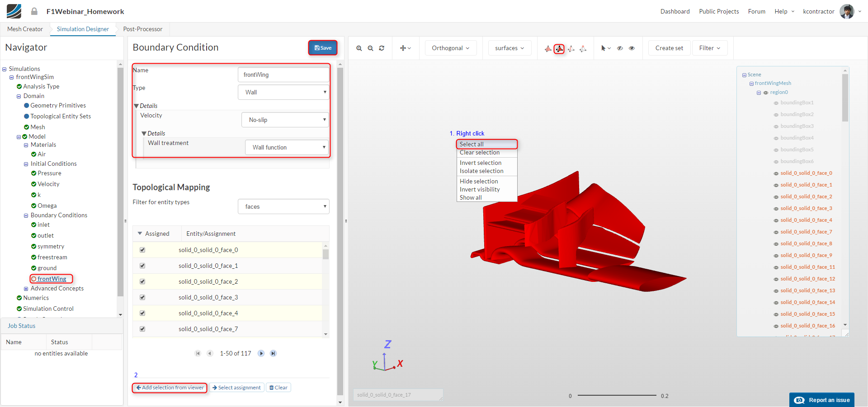Switch to the Post-Processor tab

(x=142, y=29)
